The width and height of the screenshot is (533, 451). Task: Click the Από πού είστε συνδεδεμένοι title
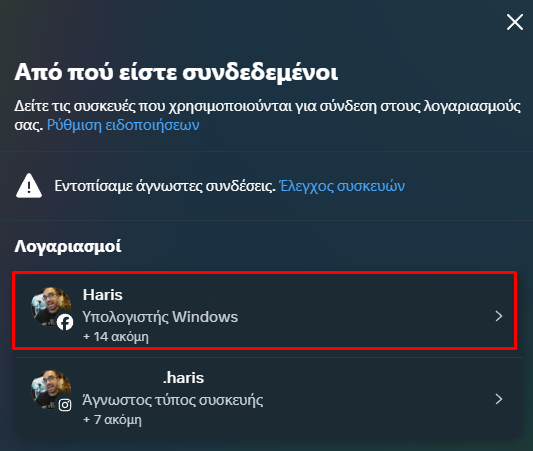click(176, 72)
